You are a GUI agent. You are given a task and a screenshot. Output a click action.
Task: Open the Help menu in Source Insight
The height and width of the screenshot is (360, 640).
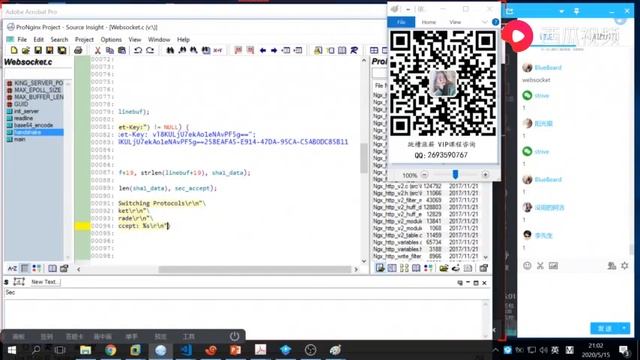point(183,39)
